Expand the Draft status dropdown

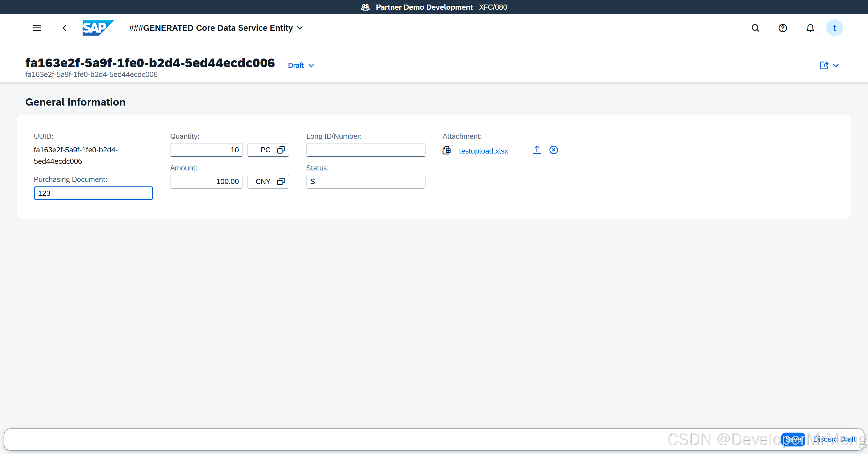pos(301,65)
